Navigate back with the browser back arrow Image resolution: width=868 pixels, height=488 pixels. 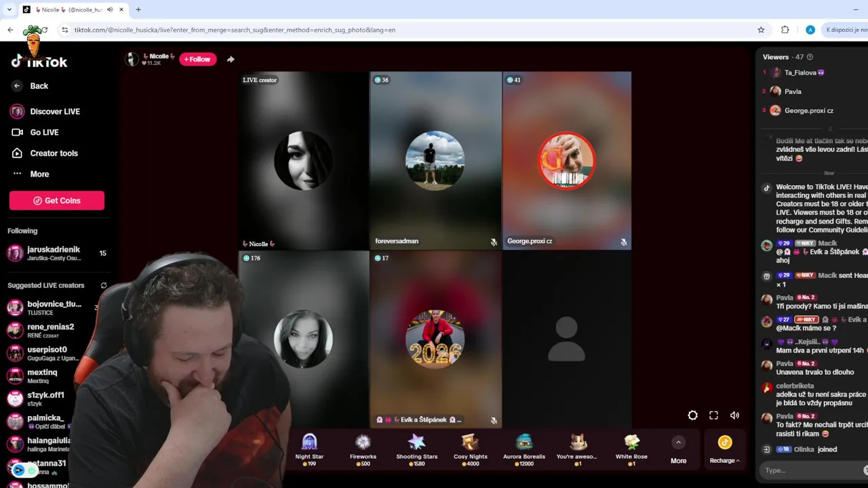(10, 30)
